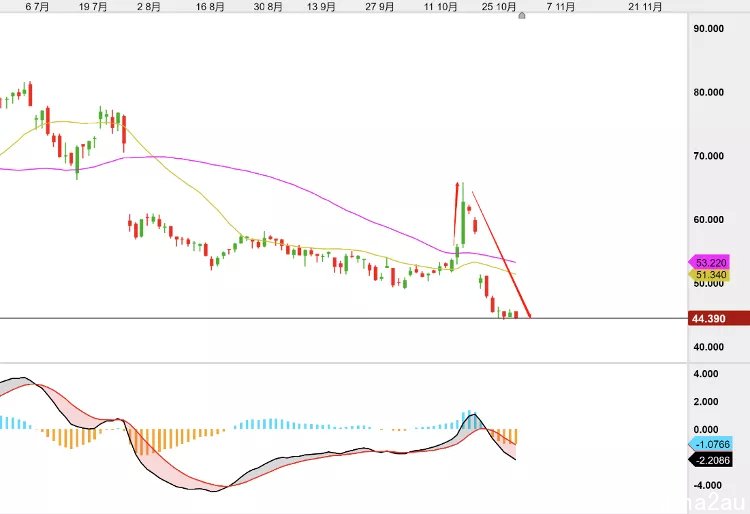
Task: Click the 4.000 indicator axis label
Action: (x=706, y=374)
